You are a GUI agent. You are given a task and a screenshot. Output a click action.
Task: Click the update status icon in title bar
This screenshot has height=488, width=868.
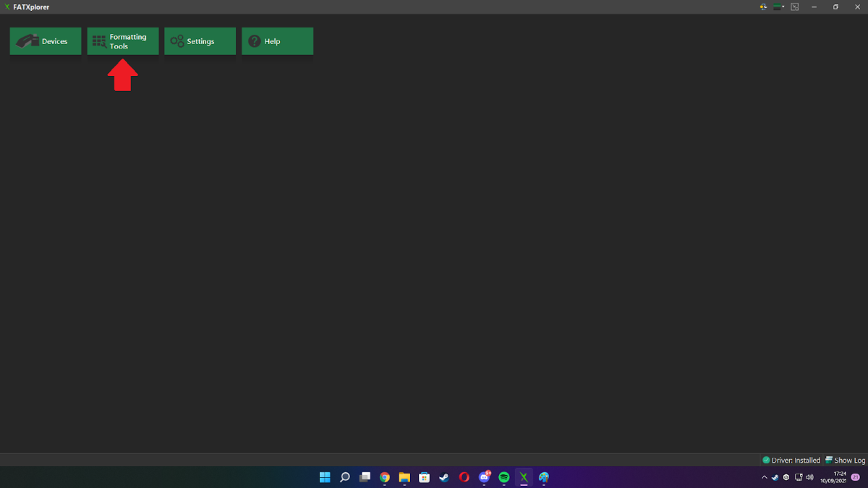(763, 7)
